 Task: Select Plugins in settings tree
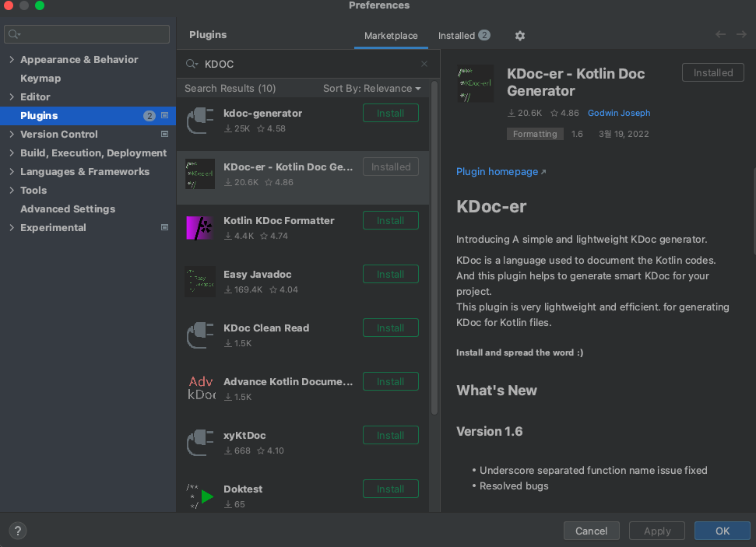coord(88,116)
